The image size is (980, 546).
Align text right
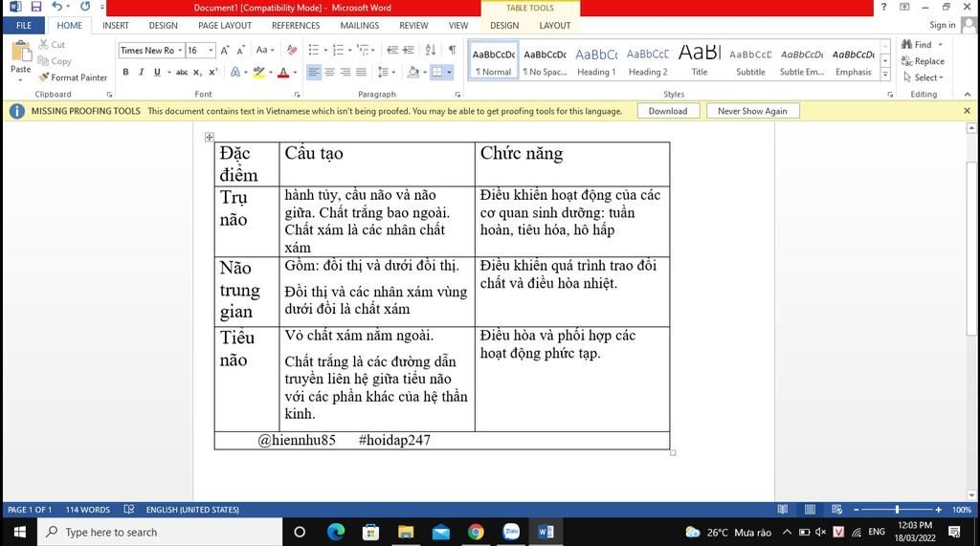point(345,72)
